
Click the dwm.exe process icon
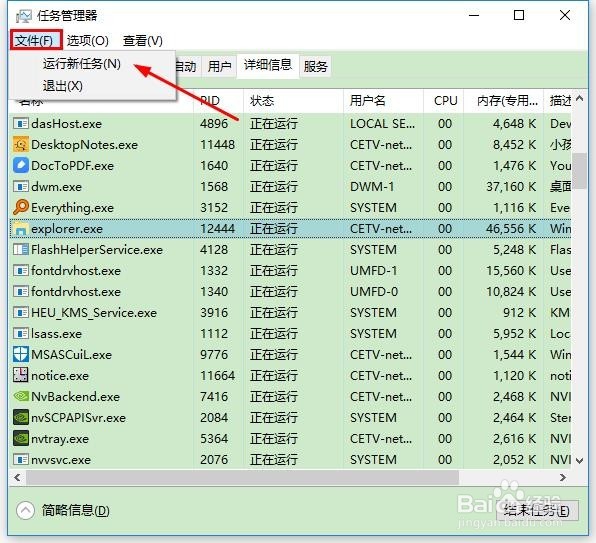(x=21, y=187)
